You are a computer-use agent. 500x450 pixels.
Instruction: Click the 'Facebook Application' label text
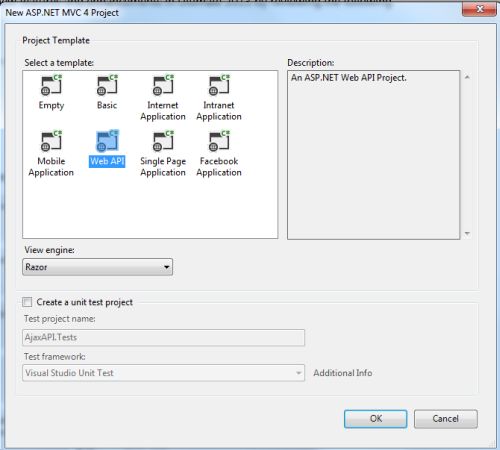click(x=219, y=167)
